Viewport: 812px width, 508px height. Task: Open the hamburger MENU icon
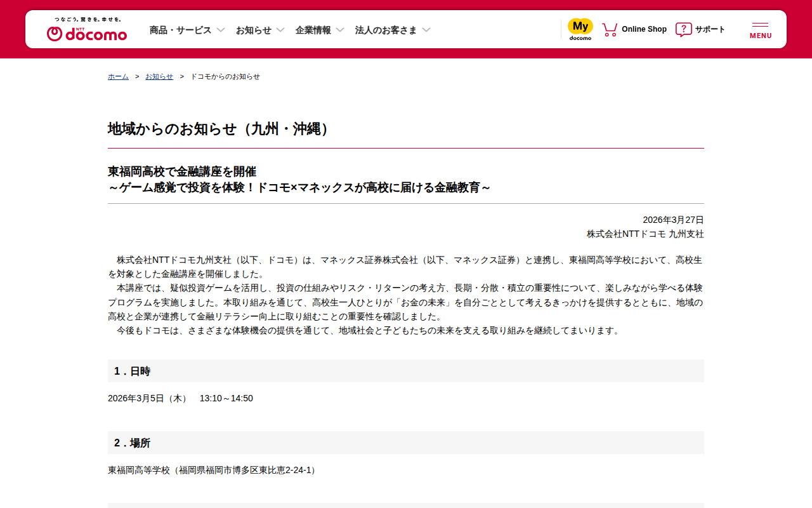click(x=761, y=30)
